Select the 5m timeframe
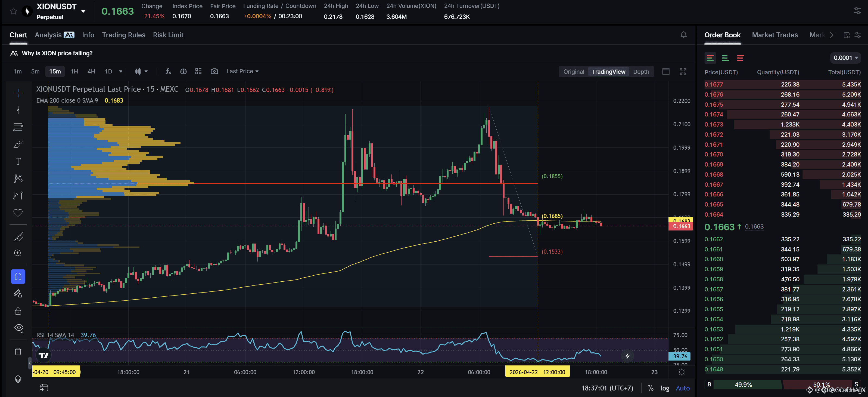868x397 pixels. point(35,72)
